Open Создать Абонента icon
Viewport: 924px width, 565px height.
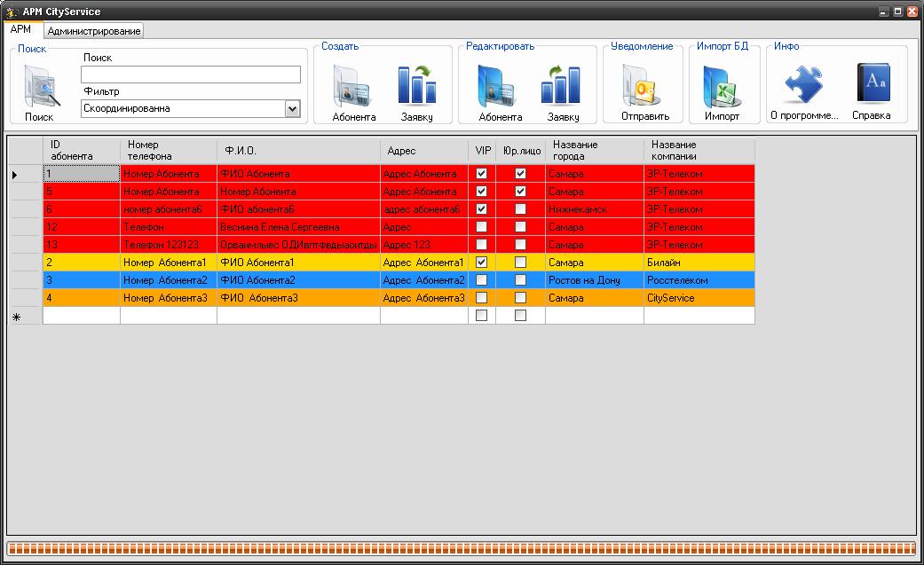point(351,87)
